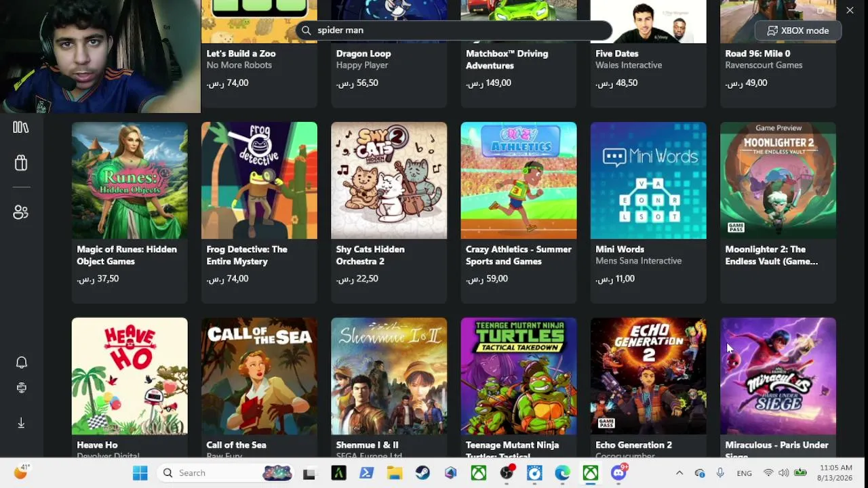Open Discord from the taskbar
The width and height of the screenshot is (868, 488).
pyautogui.click(x=618, y=473)
